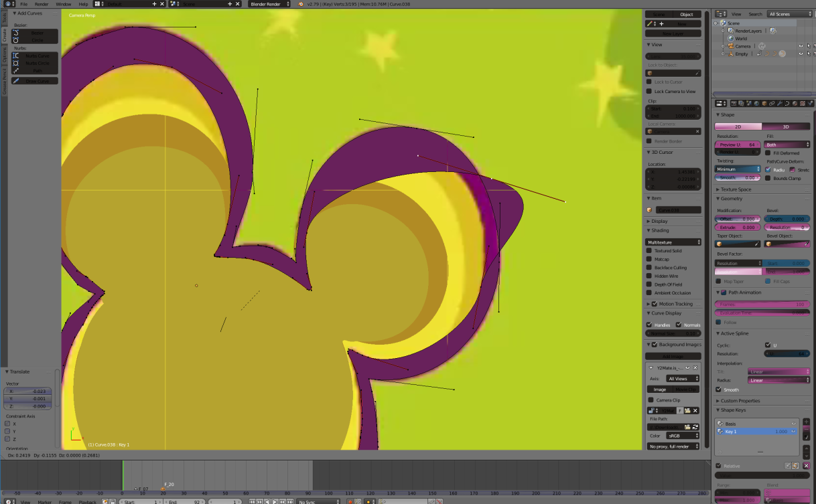This screenshot has height=504, width=816.
Task: Add a Bezier curve from the tool shelf
Action: 34,32
